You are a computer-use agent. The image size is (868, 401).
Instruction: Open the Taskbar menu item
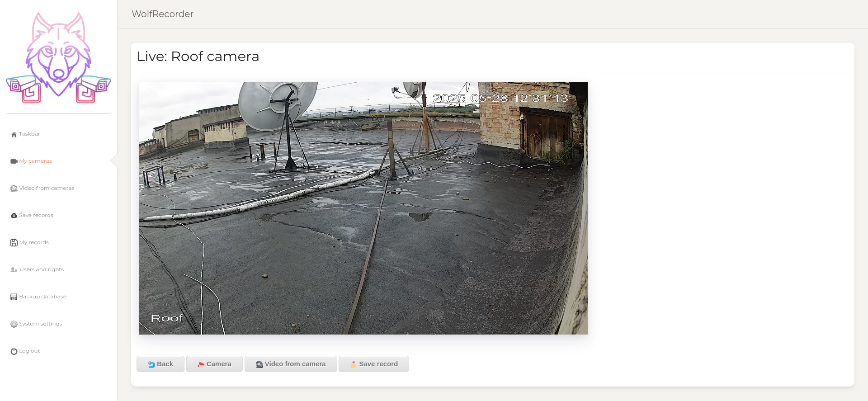(29, 134)
